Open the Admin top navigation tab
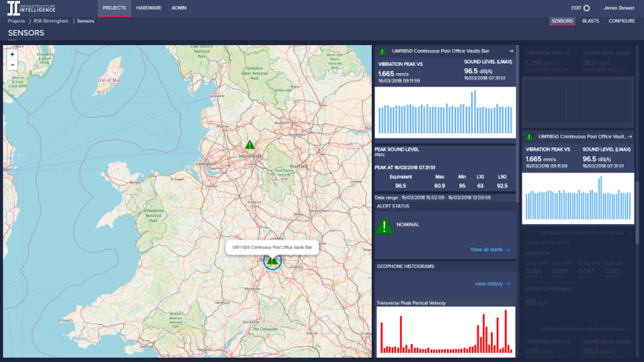This screenshot has height=362, width=644. point(179,8)
